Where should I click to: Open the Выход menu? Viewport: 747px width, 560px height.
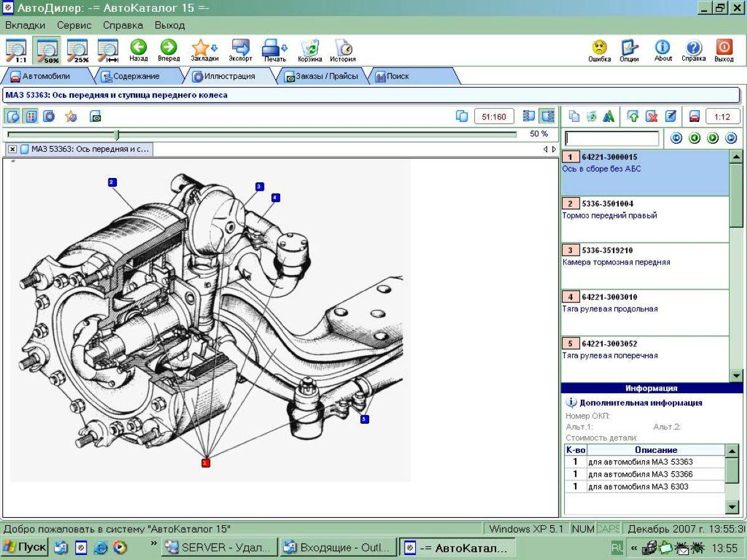(x=170, y=26)
